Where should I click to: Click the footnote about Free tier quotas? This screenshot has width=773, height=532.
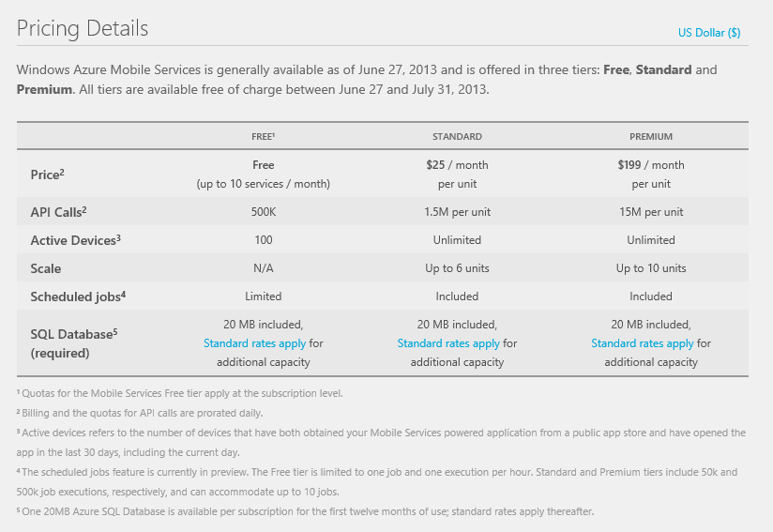click(178, 393)
